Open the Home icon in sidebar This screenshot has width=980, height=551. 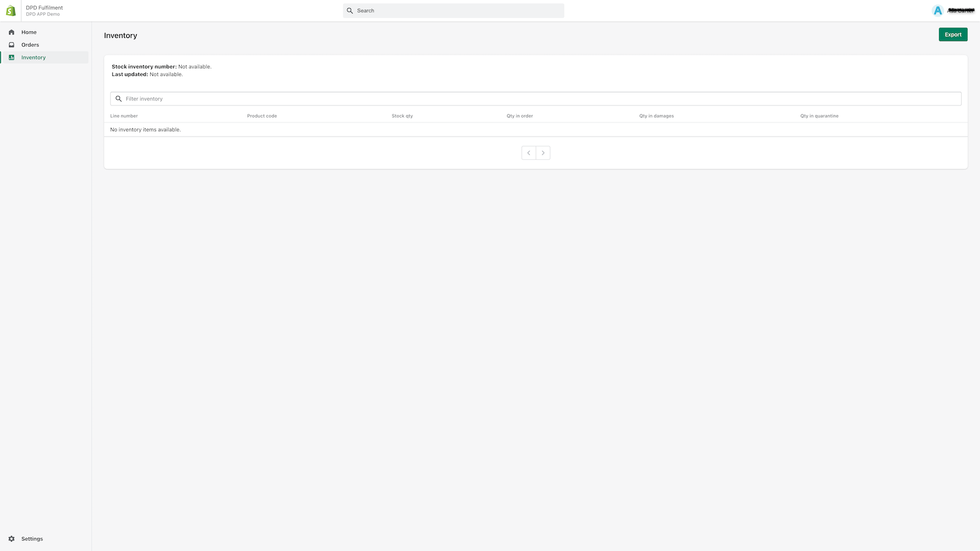pyautogui.click(x=11, y=32)
